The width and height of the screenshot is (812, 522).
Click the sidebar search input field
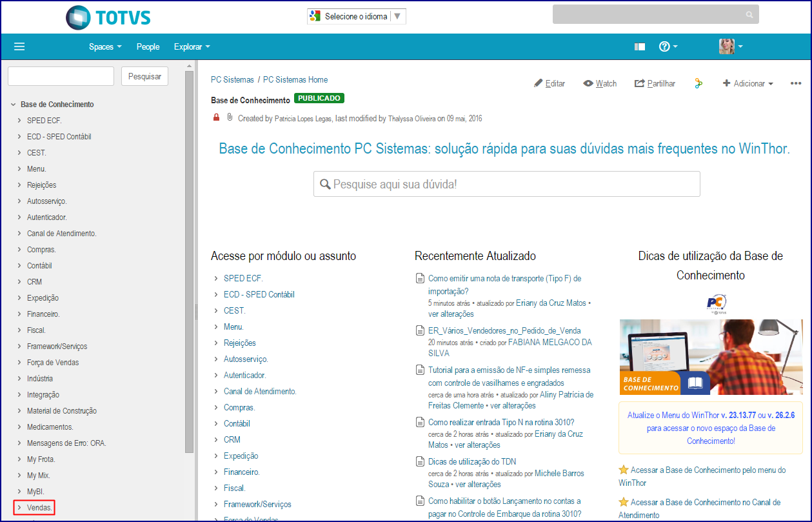[x=61, y=76]
